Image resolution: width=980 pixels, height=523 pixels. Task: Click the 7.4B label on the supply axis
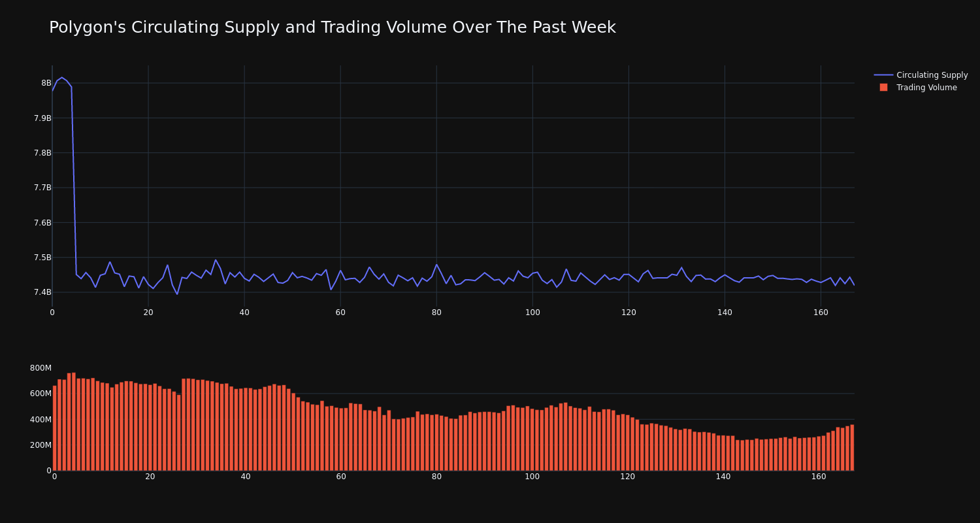tap(42, 292)
